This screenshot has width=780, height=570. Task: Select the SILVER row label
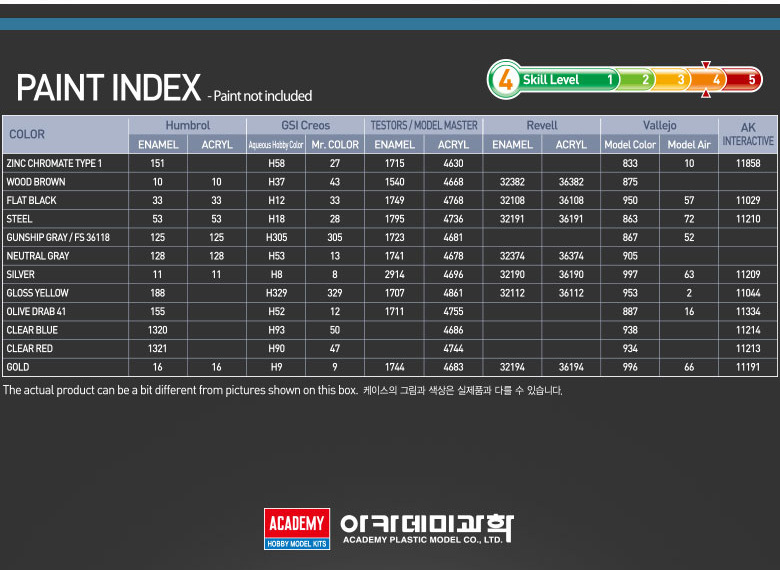coord(20,275)
